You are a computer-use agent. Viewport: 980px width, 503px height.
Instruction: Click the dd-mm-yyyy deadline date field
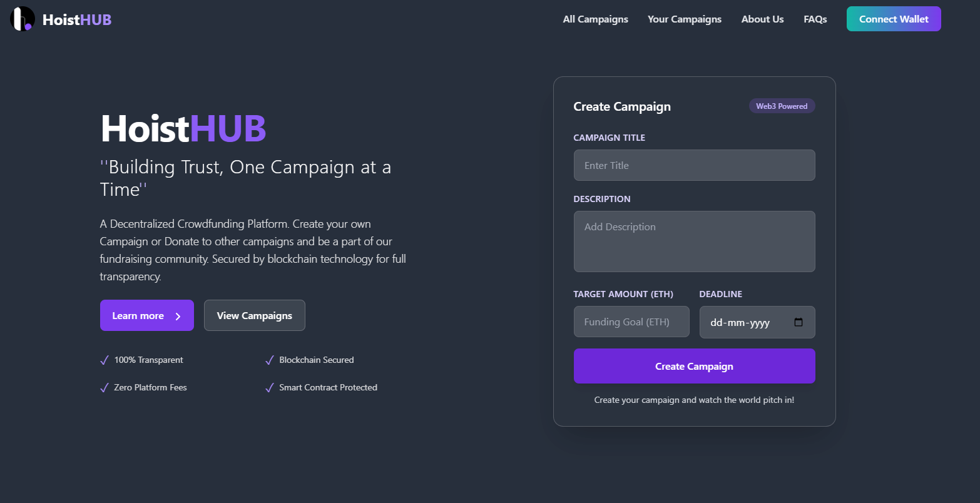click(x=757, y=322)
